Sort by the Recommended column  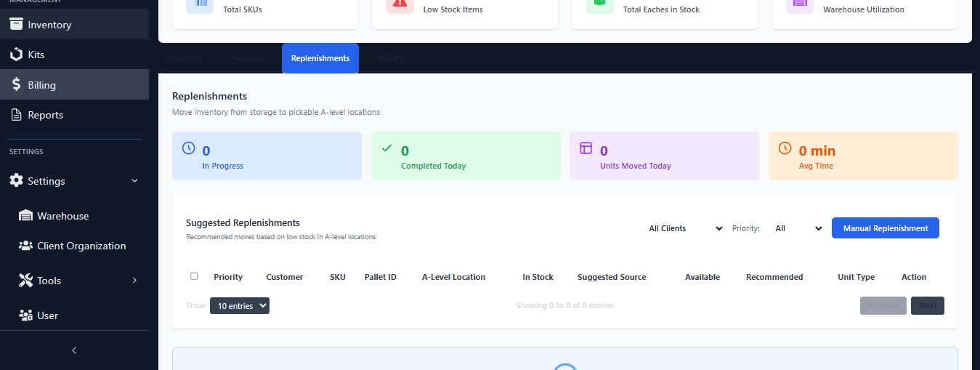click(x=774, y=277)
